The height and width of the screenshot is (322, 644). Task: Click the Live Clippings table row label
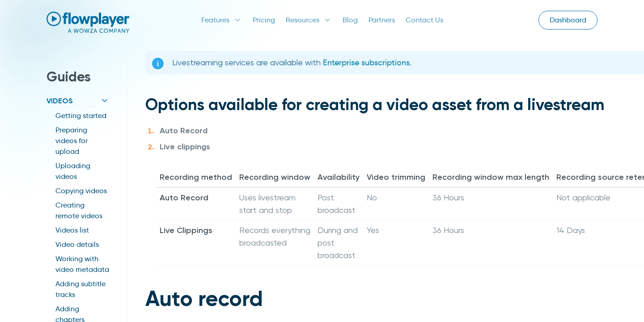[186, 230]
